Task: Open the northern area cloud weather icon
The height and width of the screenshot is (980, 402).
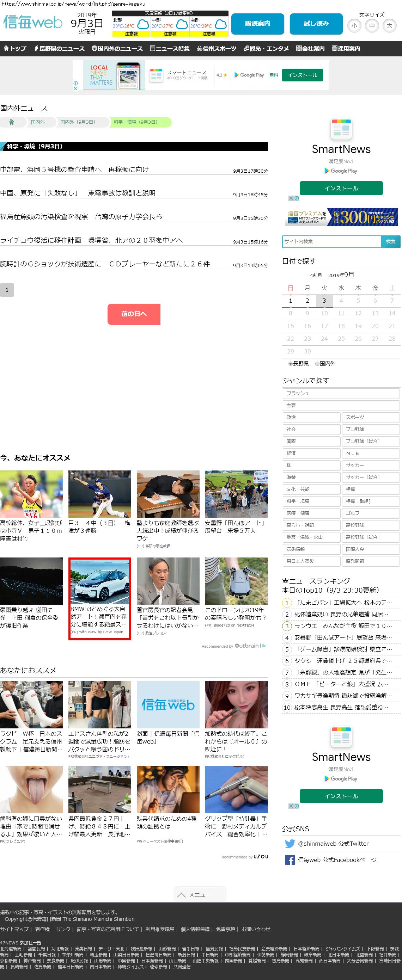Action: [x=143, y=25]
